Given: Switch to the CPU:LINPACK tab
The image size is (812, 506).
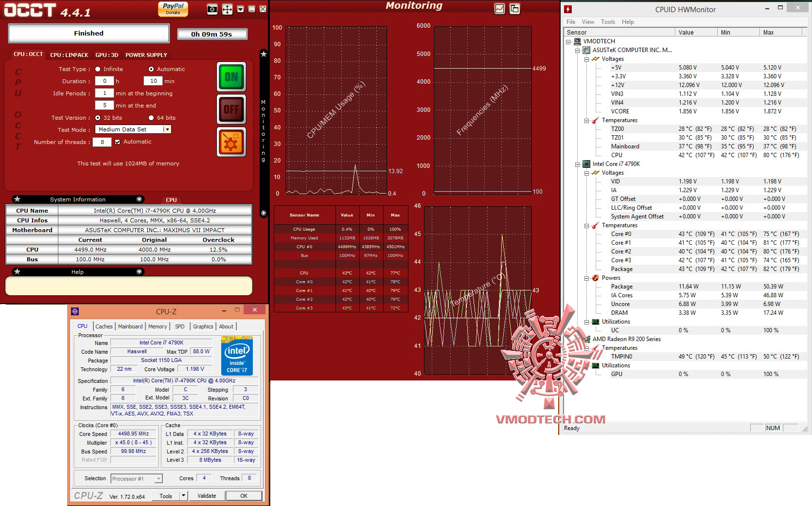Looking at the screenshot, I should point(70,55).
